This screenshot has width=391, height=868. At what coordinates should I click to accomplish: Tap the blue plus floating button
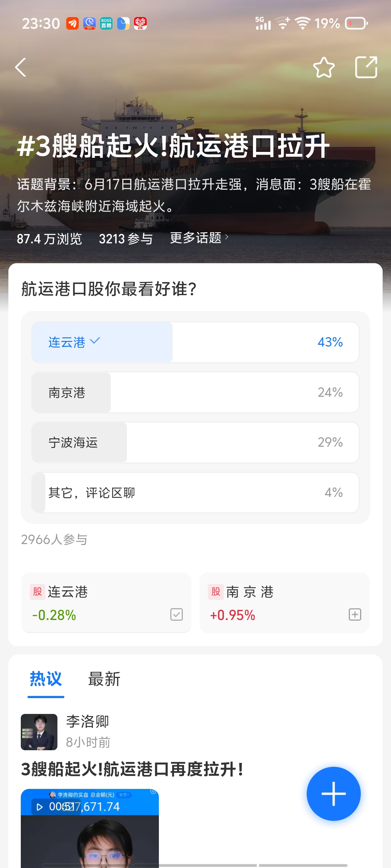[333, 794]
